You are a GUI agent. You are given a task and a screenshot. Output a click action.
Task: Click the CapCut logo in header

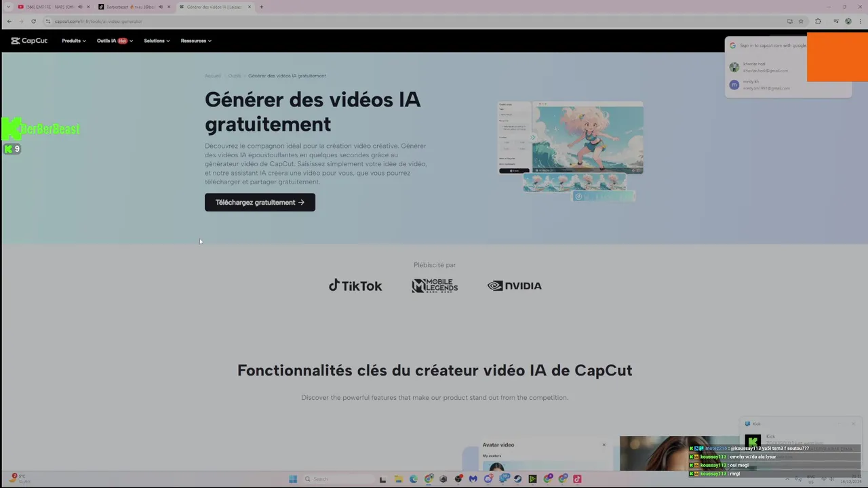29,41
